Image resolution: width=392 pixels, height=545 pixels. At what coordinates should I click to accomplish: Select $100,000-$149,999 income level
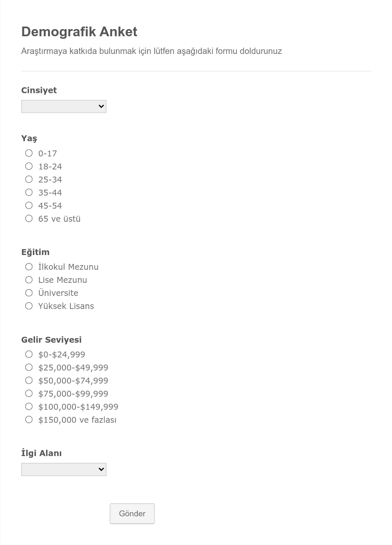(x=29, y=406)
